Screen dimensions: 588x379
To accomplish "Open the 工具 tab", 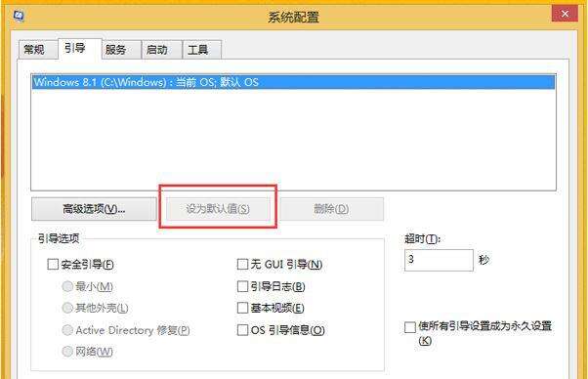I will click(202, 50).
